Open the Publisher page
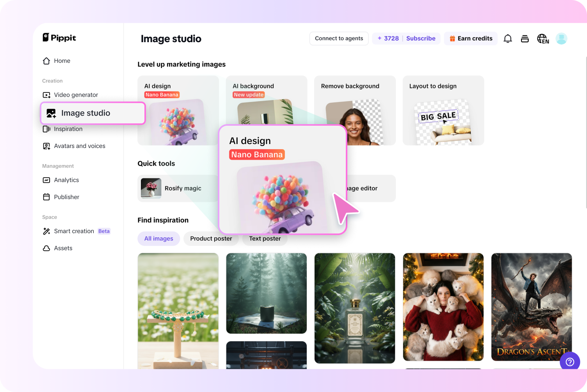587x392 pixels. [x=61, y=197]
